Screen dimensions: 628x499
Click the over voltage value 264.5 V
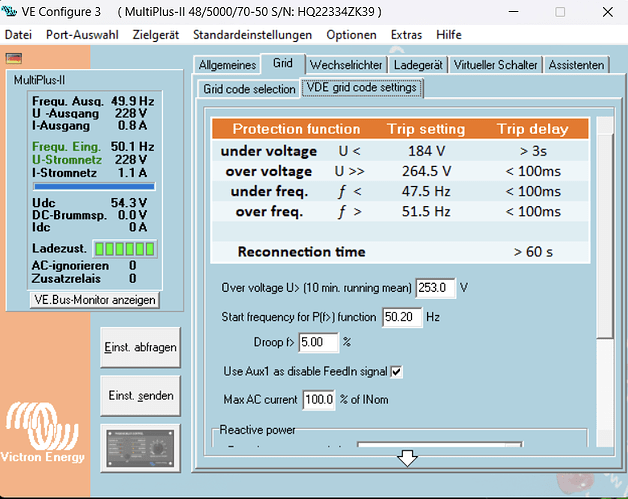(x=426, y=171)
